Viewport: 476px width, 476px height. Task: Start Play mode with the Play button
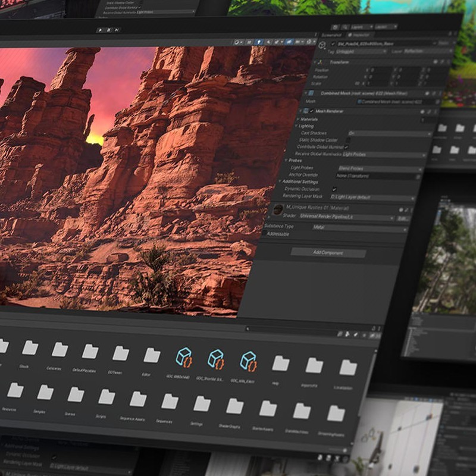point(99,30)
